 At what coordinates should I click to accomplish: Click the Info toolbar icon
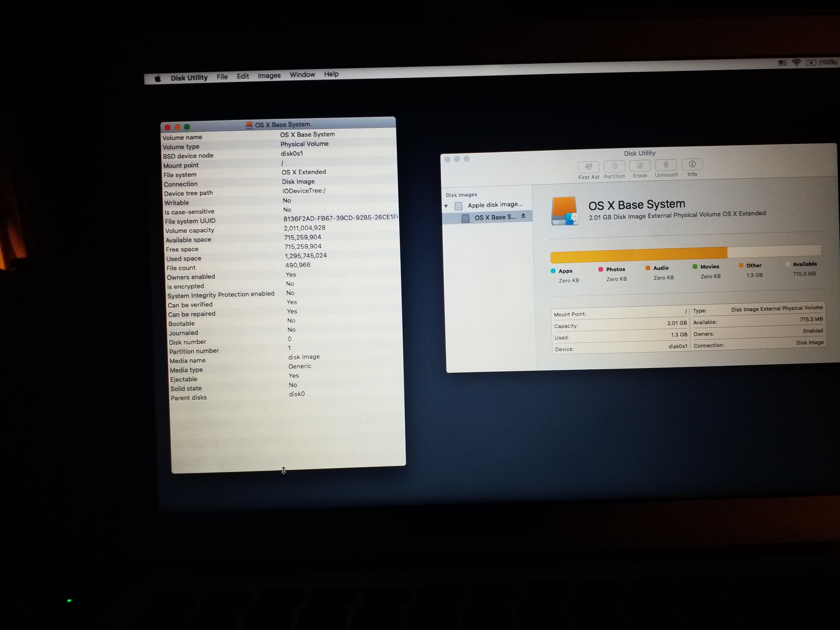(x=692, y=164)
